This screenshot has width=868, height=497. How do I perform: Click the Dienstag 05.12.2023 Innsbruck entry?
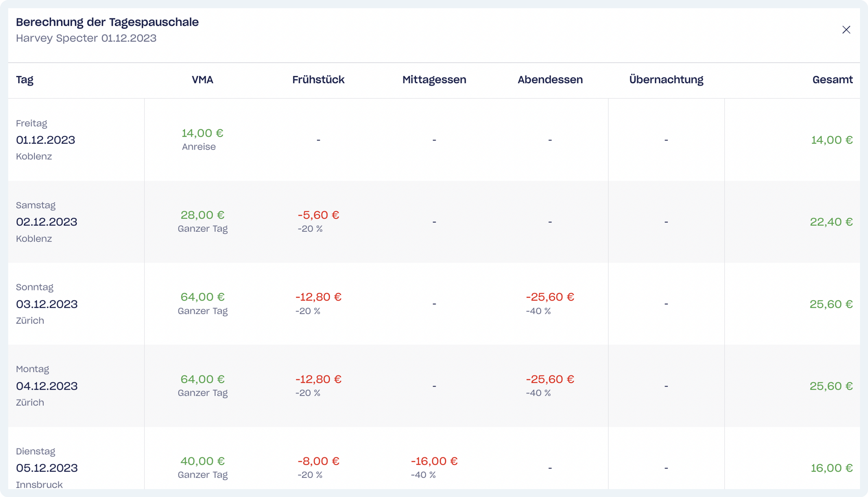(x=47, y=468)
